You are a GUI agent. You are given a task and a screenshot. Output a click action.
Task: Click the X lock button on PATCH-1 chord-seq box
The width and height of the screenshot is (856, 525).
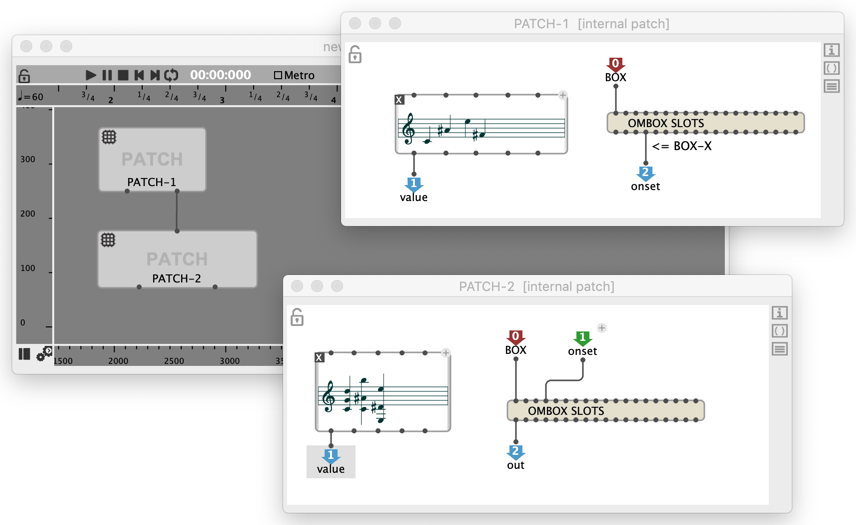399,99
